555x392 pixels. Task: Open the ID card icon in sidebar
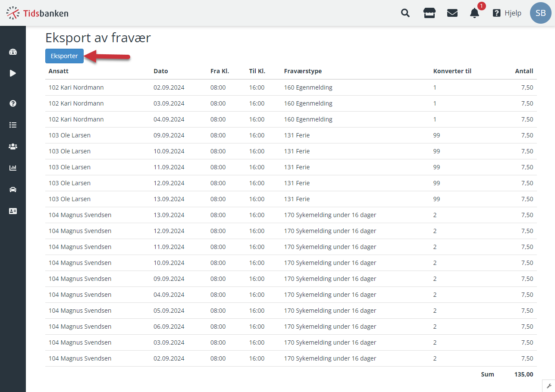[x=13, y=211]
